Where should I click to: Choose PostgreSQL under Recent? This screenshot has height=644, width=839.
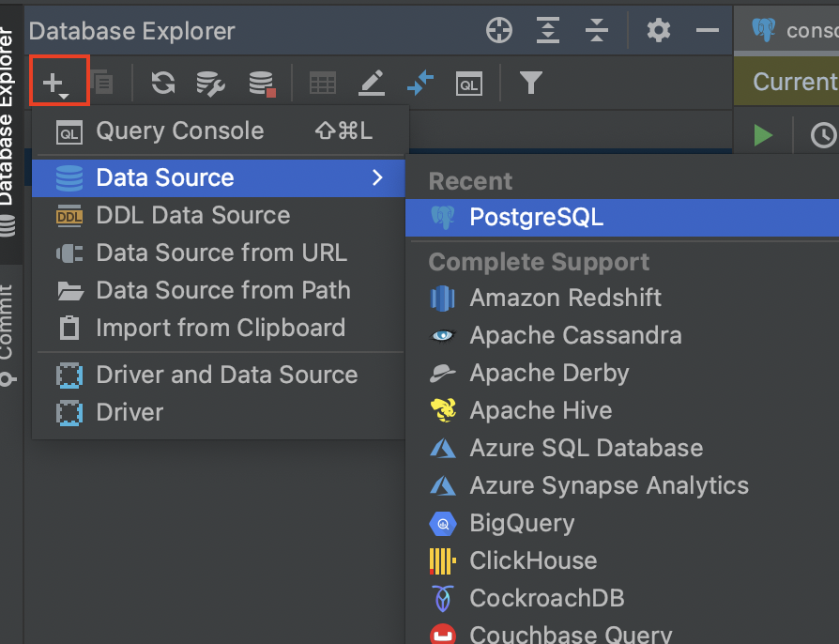pyautogui.click(x=622, y=218)
